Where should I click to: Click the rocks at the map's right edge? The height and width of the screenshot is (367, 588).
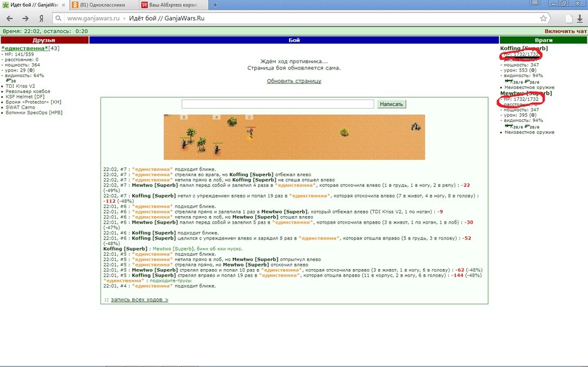415,126
